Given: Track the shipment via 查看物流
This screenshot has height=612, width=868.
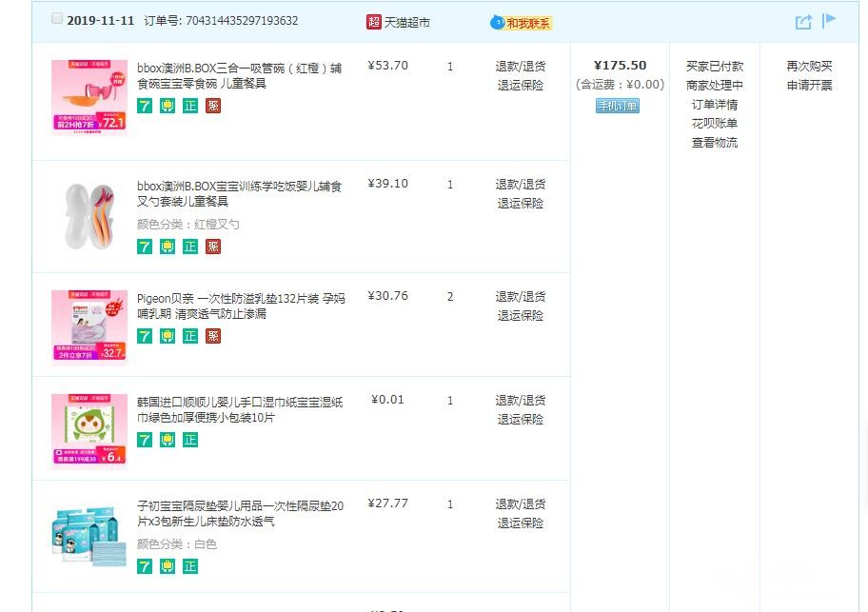Looking at the screenshot, I should pyautogui.click(x=714, y=143).
